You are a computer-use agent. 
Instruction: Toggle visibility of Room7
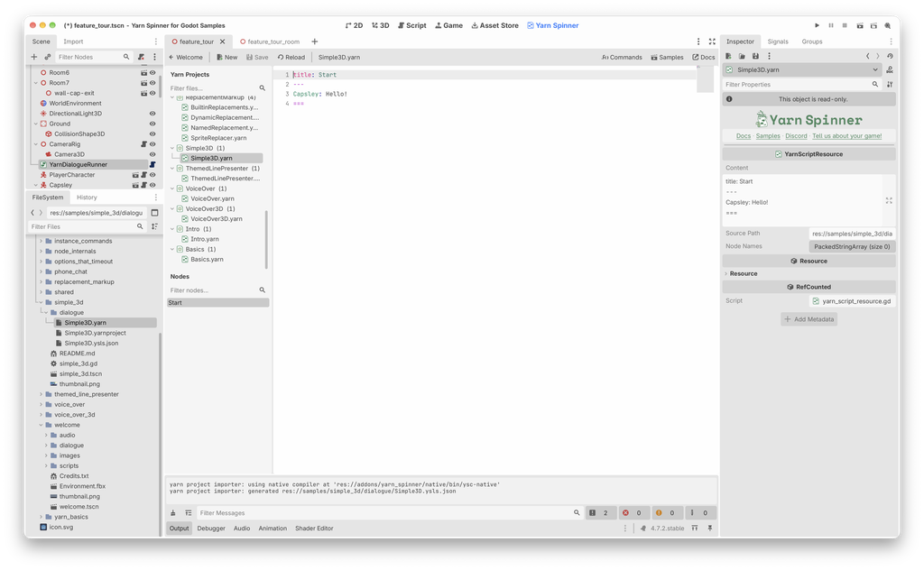152,83
